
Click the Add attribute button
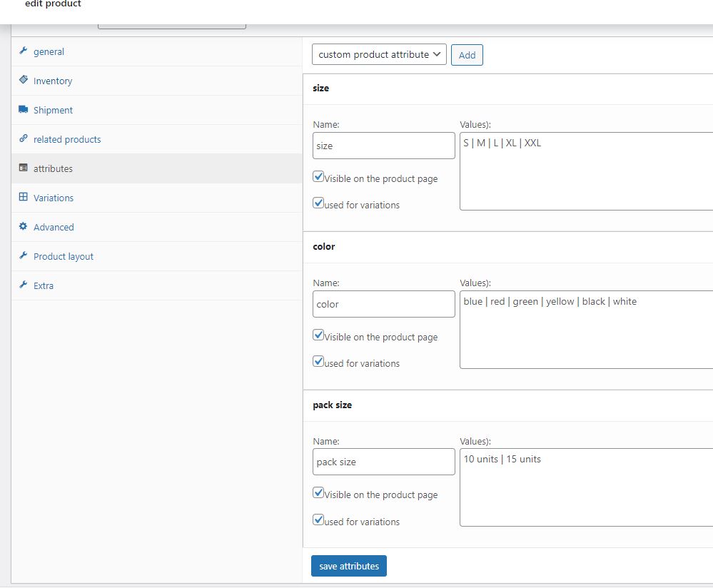(x=467, y=55)
